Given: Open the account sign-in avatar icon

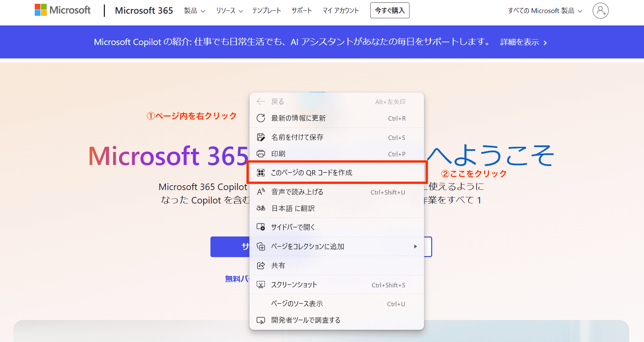Looking at the screenshot, I should click(600, 11).
